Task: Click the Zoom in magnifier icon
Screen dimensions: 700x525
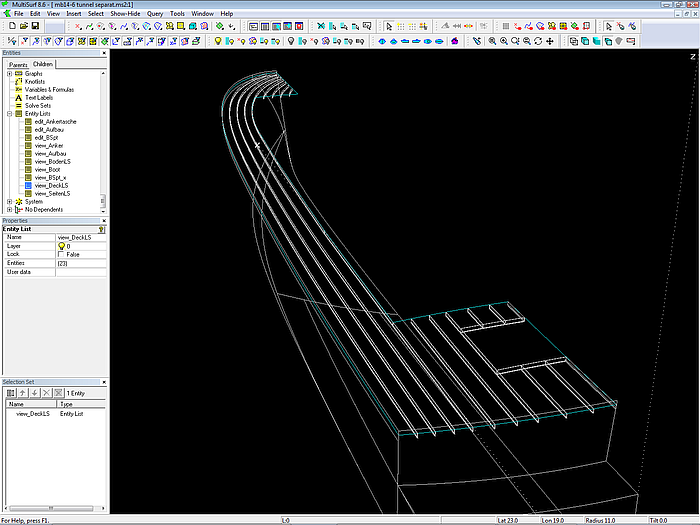Action: click(502, 41)
